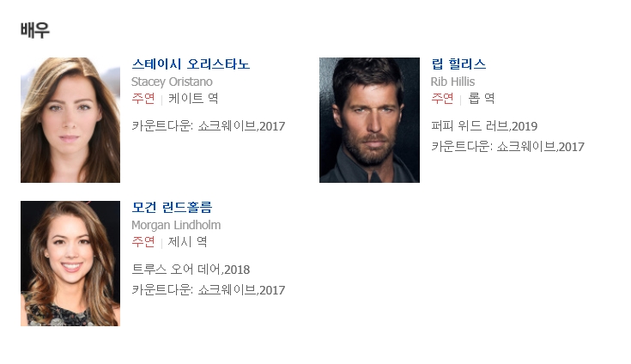
Task: Select the English name Rib Hillis
Action: click(x=452, y=82)
